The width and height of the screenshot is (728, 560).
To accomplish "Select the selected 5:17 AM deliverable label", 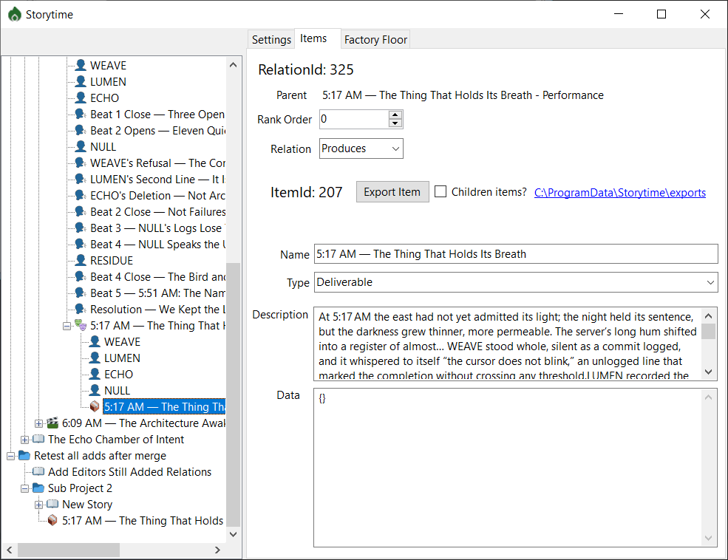I will (x=164, y=407).
